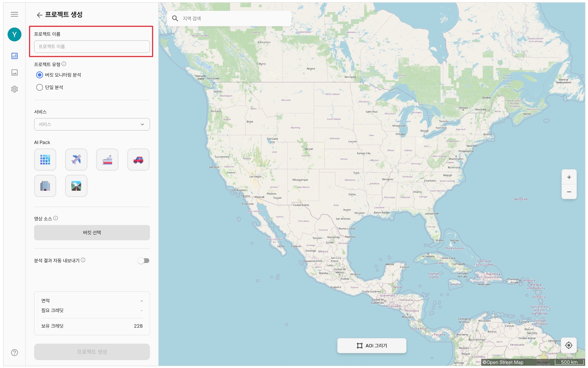This screenshot has height=368, width=588.
Task: Select the road AI Pack
Action: (76, 186)
